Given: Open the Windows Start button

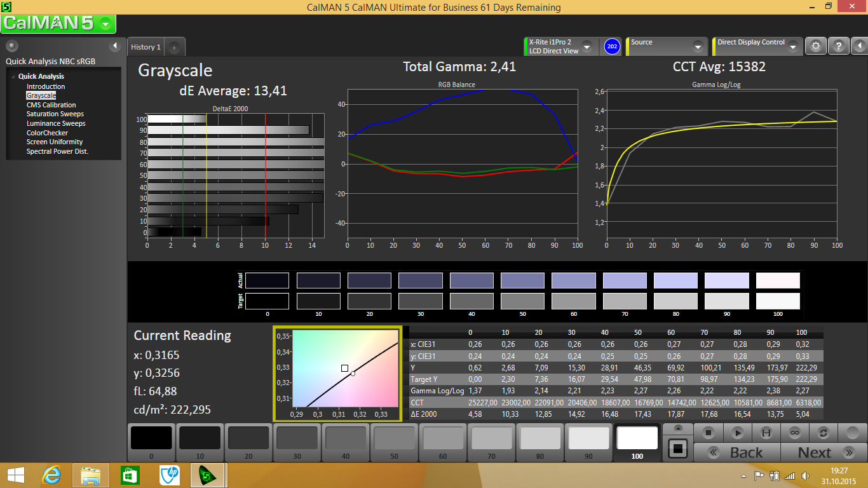Looking at the screenshot, I should [16, 475].
